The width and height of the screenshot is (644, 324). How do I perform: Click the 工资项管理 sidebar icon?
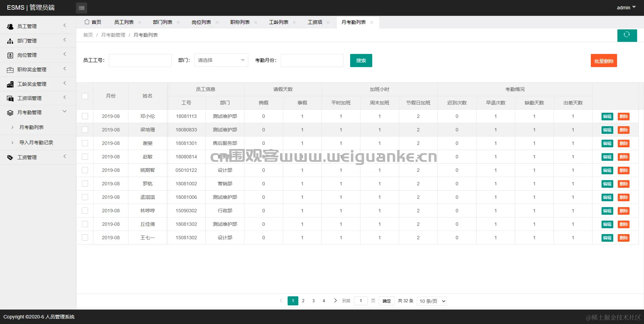10,98
